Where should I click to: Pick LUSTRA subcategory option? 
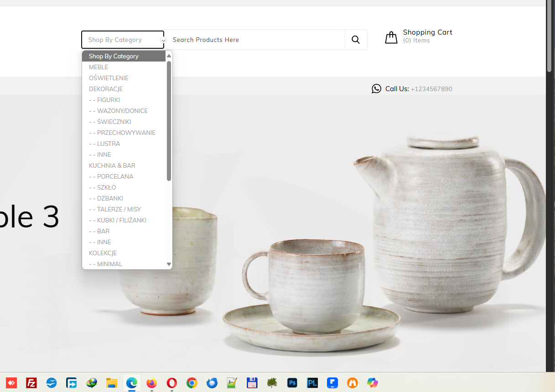(x=124, y=144)
